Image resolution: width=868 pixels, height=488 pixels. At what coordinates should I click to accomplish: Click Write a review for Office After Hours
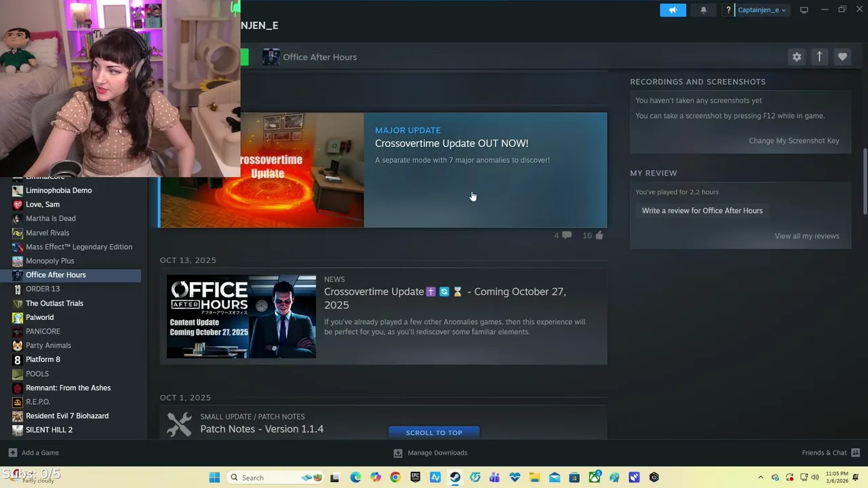tap(703, 211)
